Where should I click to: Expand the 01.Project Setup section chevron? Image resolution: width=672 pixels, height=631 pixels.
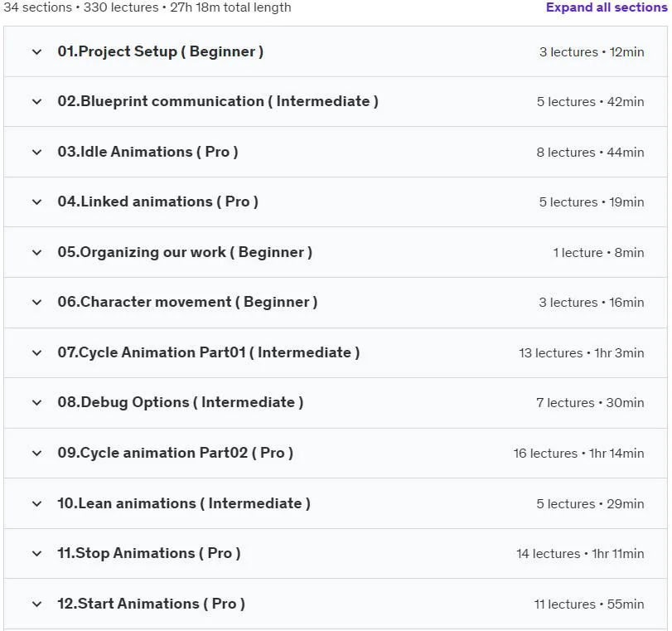(36, 52)
